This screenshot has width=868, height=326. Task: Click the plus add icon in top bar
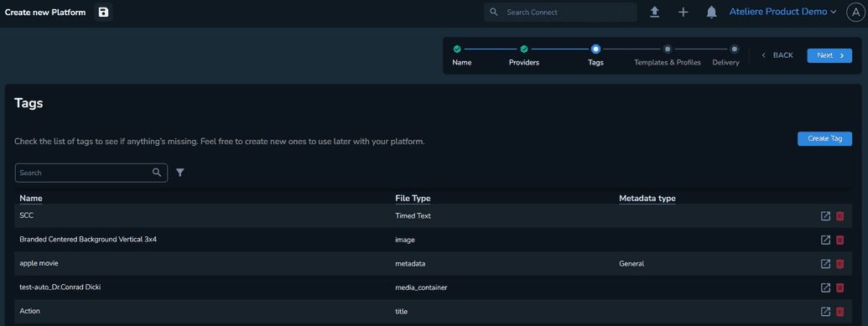[x=683, y=13]
